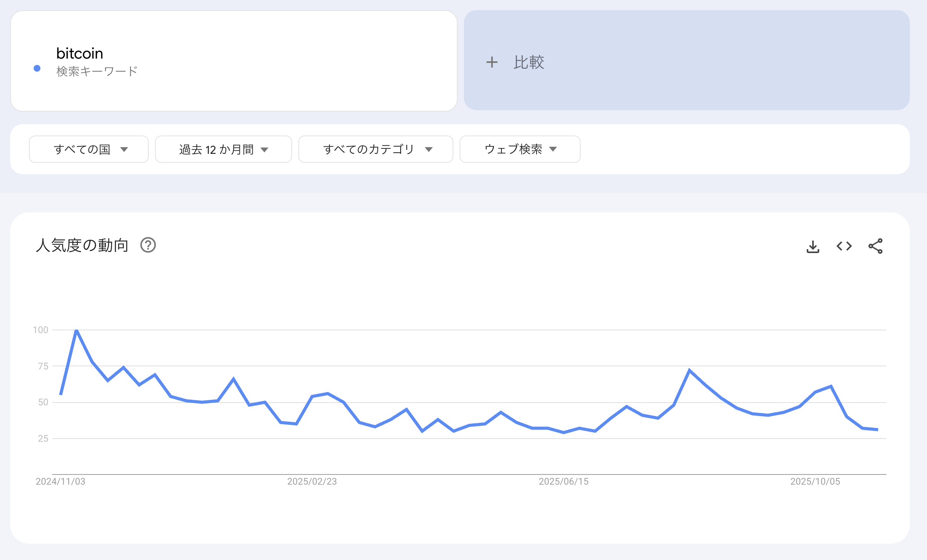This screenshot has width=927, height=560.
Task: Click the share chart icon
Action: tap(875, 246)
